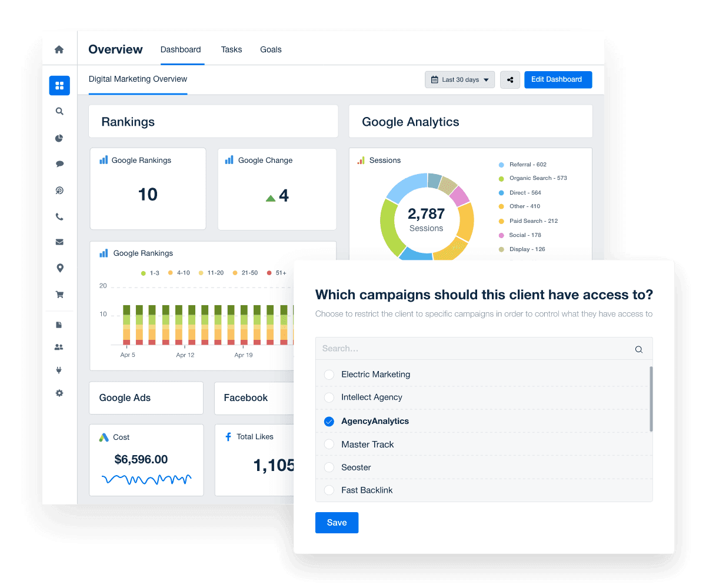Open the email envelope icon in the sidebar
The width and height of the screenshot is (706, 588).
[x=59, y=242]
